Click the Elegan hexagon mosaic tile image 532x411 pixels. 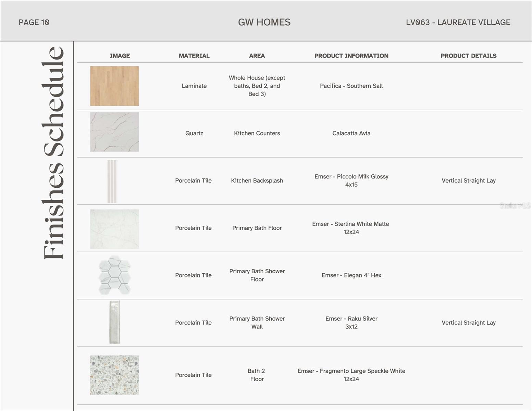[114, 275]
